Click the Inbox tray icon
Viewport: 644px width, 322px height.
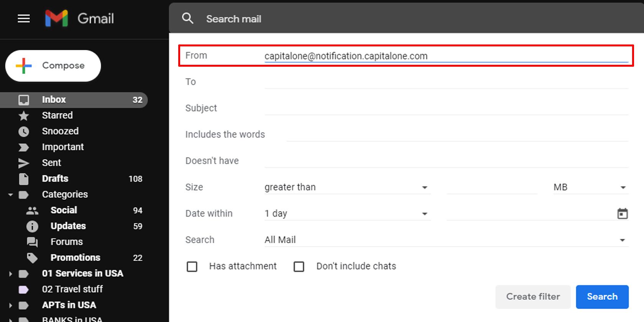coord(24,100)
